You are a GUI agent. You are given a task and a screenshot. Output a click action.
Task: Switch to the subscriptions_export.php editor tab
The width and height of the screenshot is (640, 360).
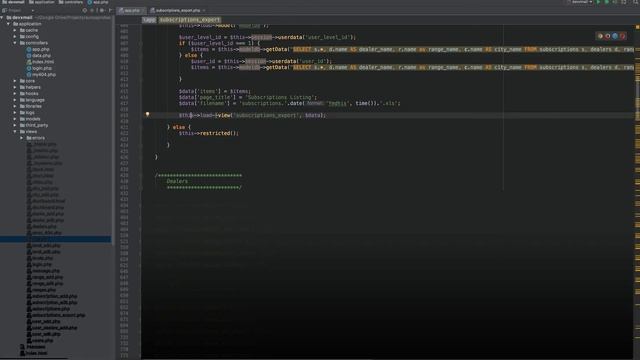point(178,11)
